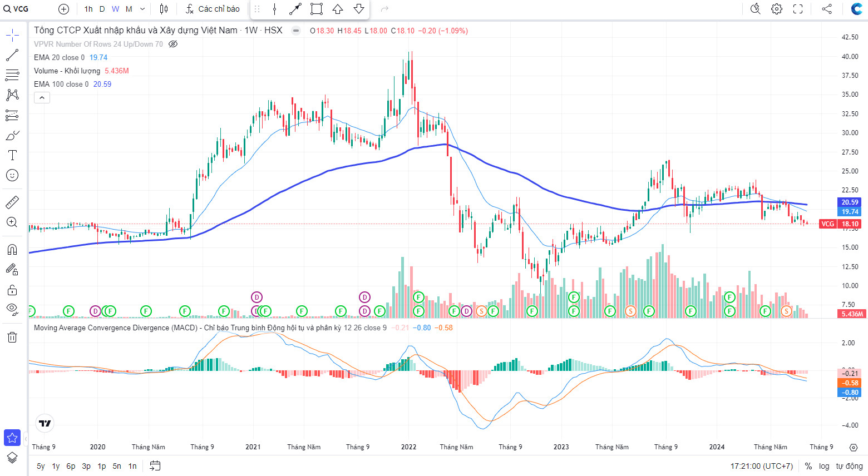Open the VCG symbol search field
The height and width of the screenshot is (476, 868).
tap(16, 9)
